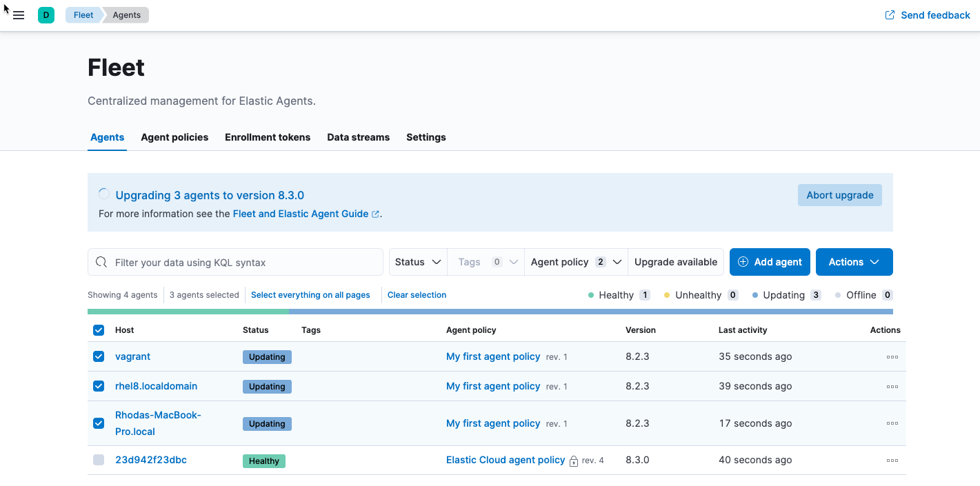Select everything on all pages
Image resolution: width=980 pixels, height=486 pixels.
(x=310, y=294)
